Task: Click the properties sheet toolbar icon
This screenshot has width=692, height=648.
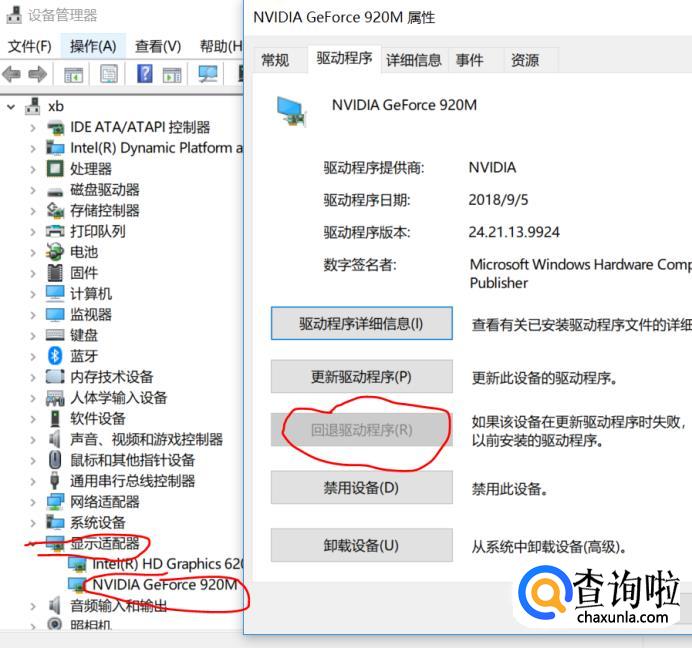Action: click(x=109, y=74)
